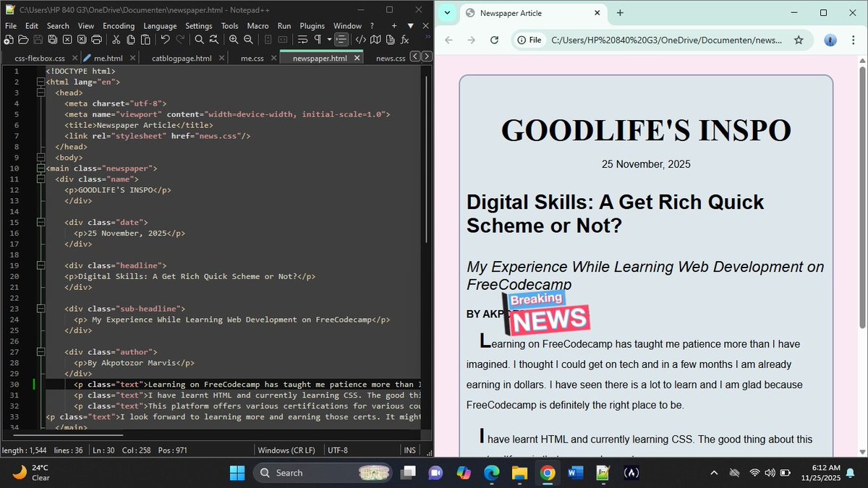Open the Macro menu
Viewport: 868px width, 488px height.
[258, 26]
